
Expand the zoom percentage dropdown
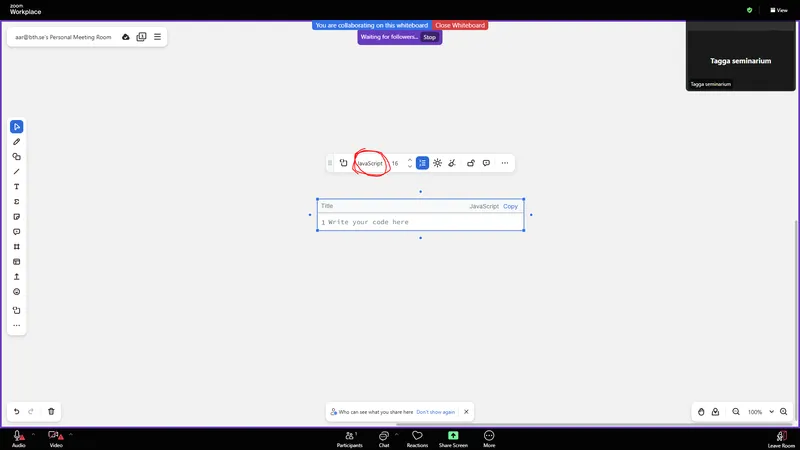[x=771, y=412]
